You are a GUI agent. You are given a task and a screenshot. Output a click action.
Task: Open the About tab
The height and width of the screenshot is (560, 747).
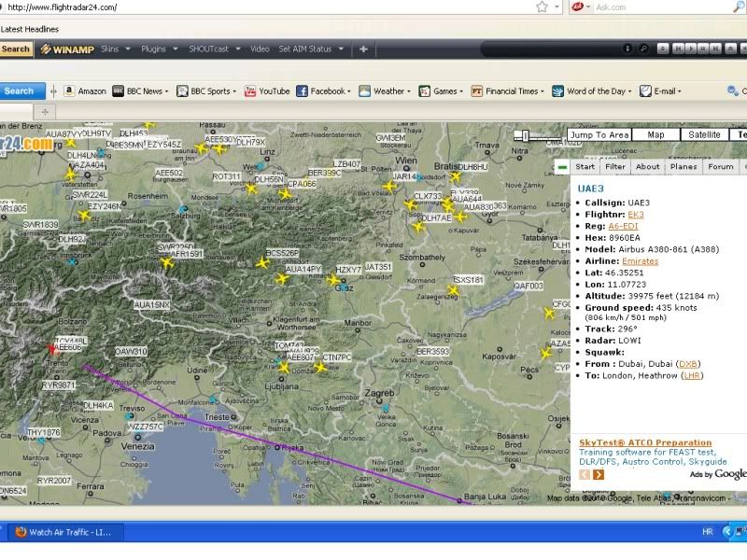(x=647, y=167)
